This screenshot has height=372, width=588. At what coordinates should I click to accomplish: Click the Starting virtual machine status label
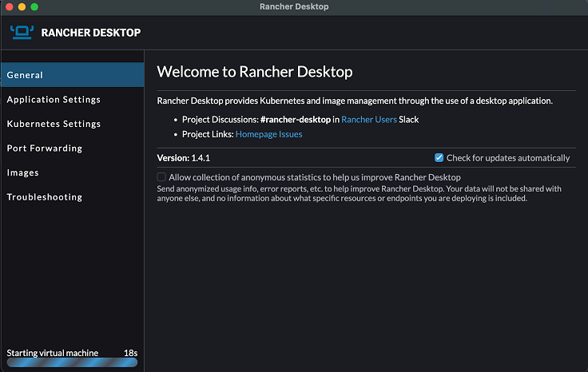53,353
